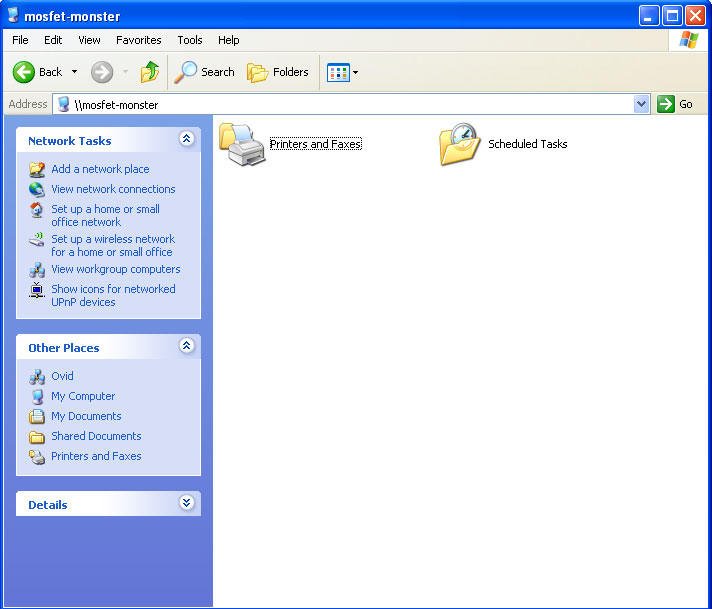Click the wireless network setup icon
The width and height of the screenshot is (712, 609).
[x=37, y=239]
